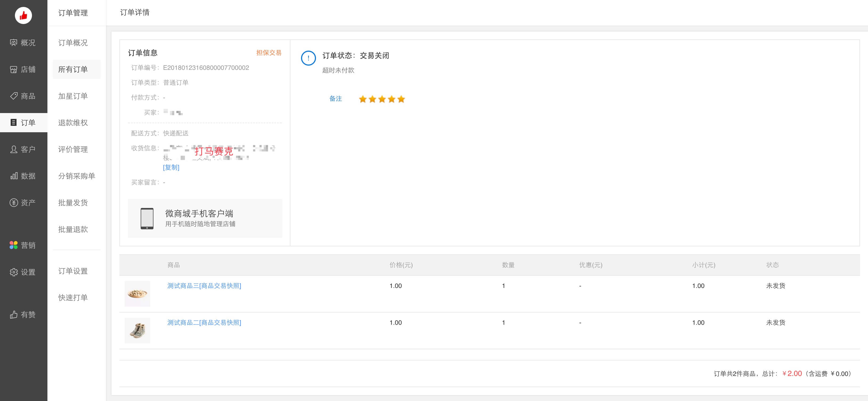Screen dimensions: 868x401
Task: Open the 营销 colorful clover icon
Action: coord(14,245)
